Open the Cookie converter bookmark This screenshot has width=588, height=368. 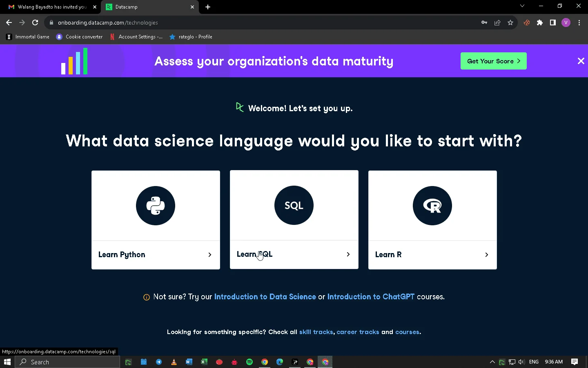pyautogui.click(x=80, y=37)
